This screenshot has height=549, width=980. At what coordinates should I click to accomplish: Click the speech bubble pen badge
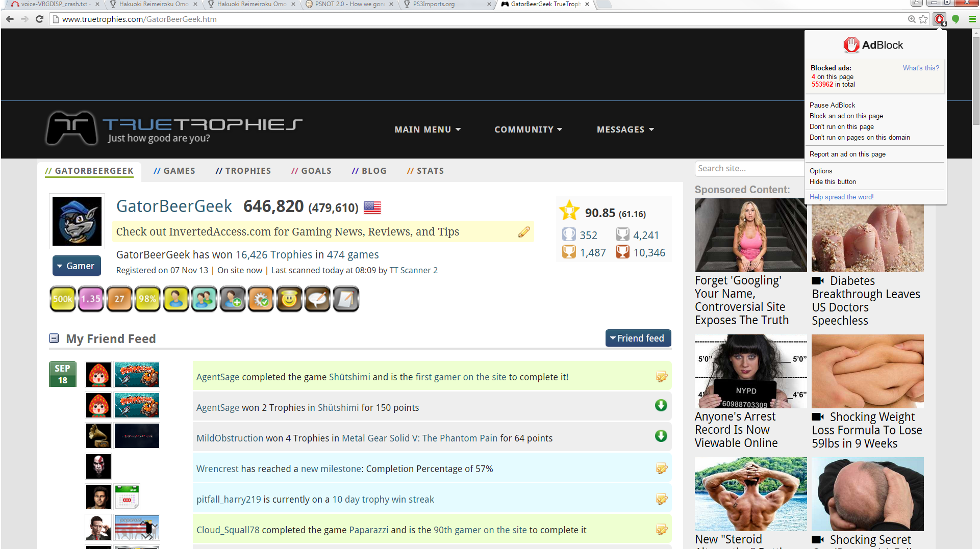(317, 299)
